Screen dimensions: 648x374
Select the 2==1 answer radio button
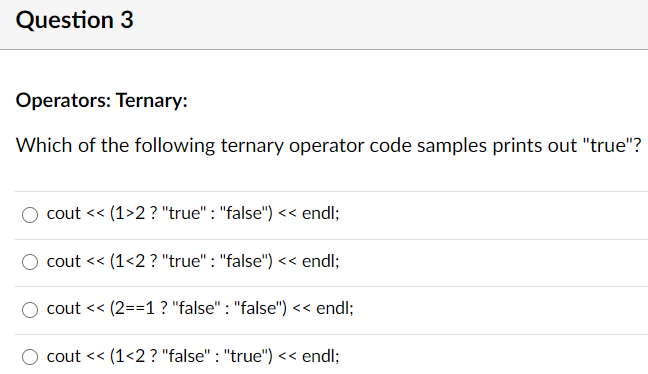pyautogui.click(x=30, y=310)
